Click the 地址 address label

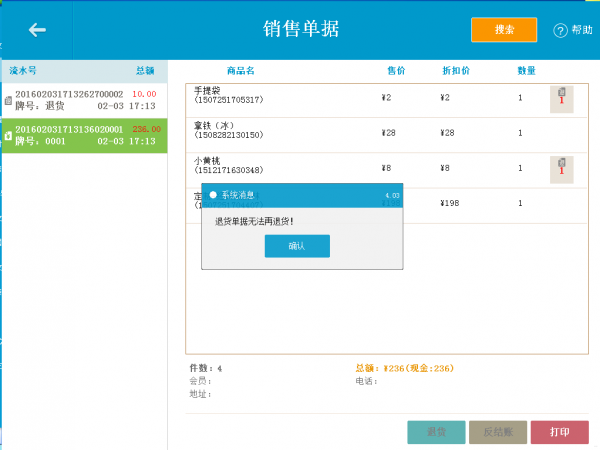tap(201, 394)
